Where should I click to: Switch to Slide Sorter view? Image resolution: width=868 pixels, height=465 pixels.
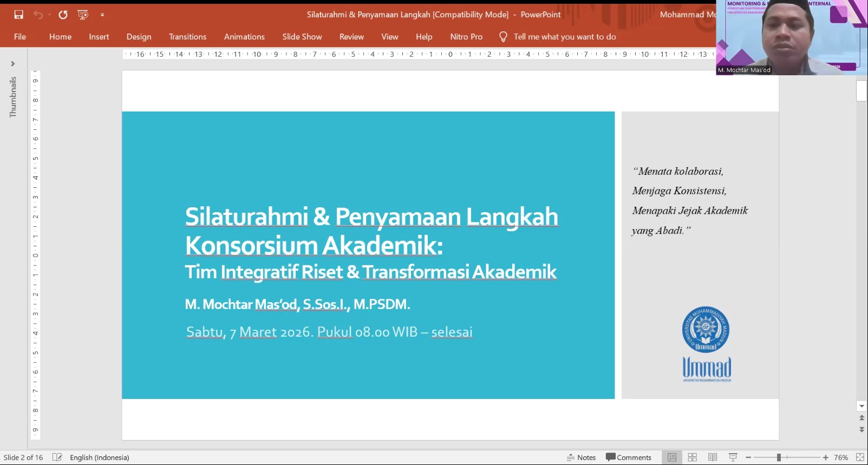point(692,457)
